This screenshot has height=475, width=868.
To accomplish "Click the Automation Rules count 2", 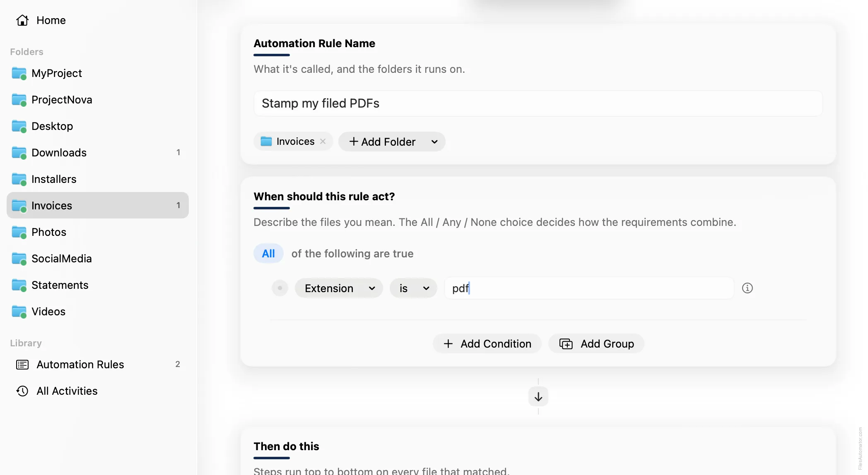I will click(x=178, y=364).
